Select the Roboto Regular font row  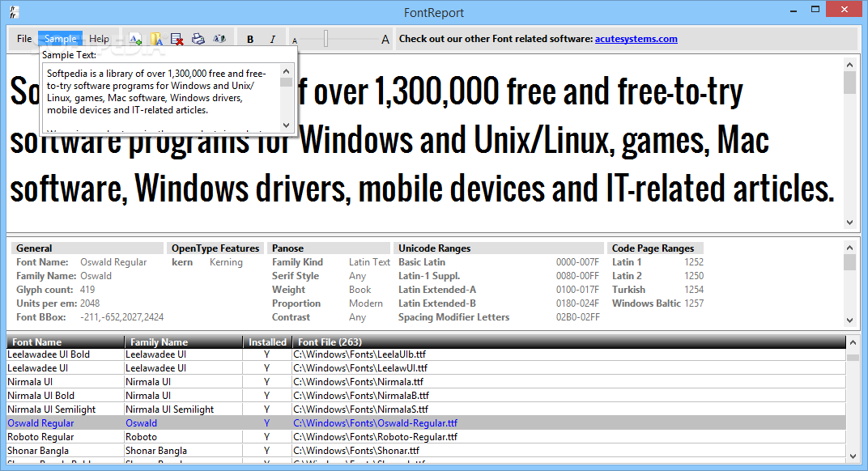click(426, 437)
